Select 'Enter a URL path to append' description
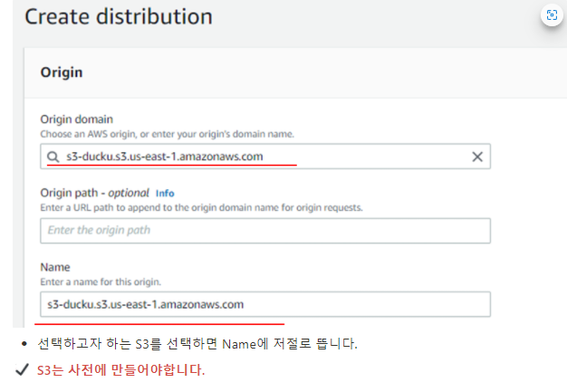Screen dimensions: 567x392 (x=201, y=207)
